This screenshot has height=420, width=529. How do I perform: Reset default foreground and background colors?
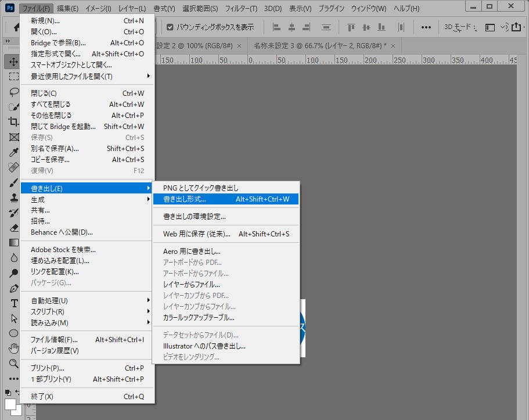pyautogui.click(x=8, y=393)
